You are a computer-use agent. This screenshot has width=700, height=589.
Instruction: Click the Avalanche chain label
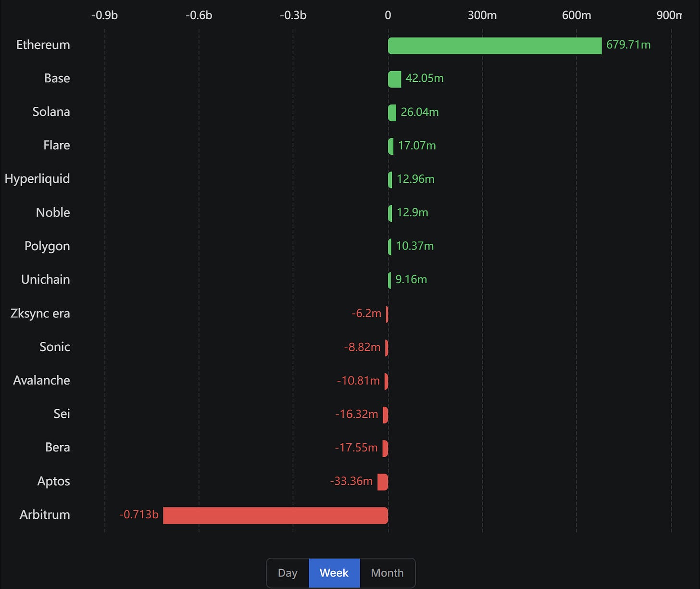[42, 380]
